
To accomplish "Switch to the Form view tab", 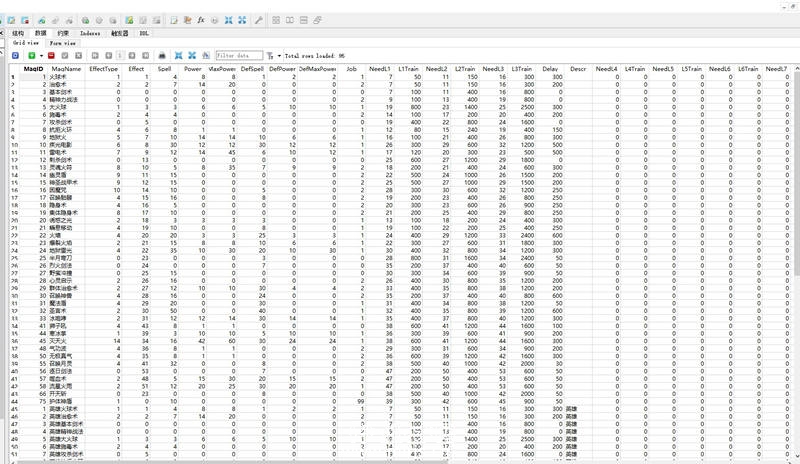I will 63,43.
